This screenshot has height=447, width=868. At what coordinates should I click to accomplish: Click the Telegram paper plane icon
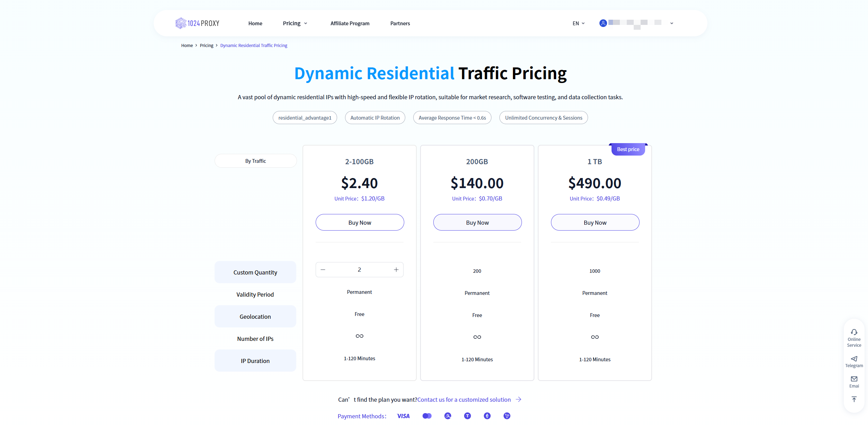(854, 358)
